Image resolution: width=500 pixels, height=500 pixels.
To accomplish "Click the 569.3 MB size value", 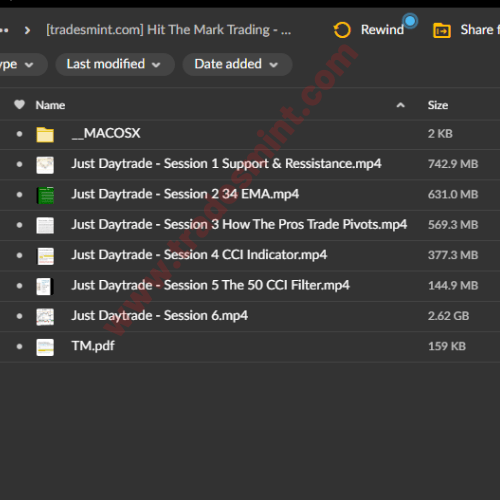I will (453, 225).
